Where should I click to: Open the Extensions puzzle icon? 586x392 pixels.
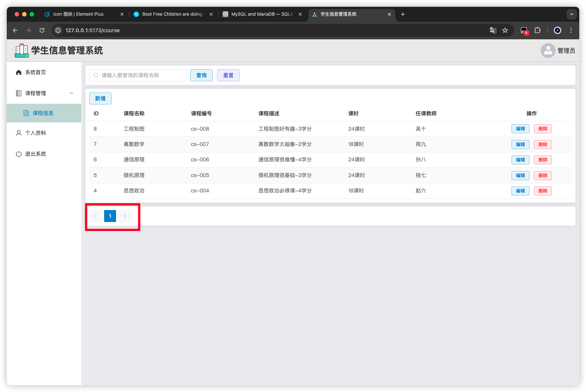click(537, 30)
